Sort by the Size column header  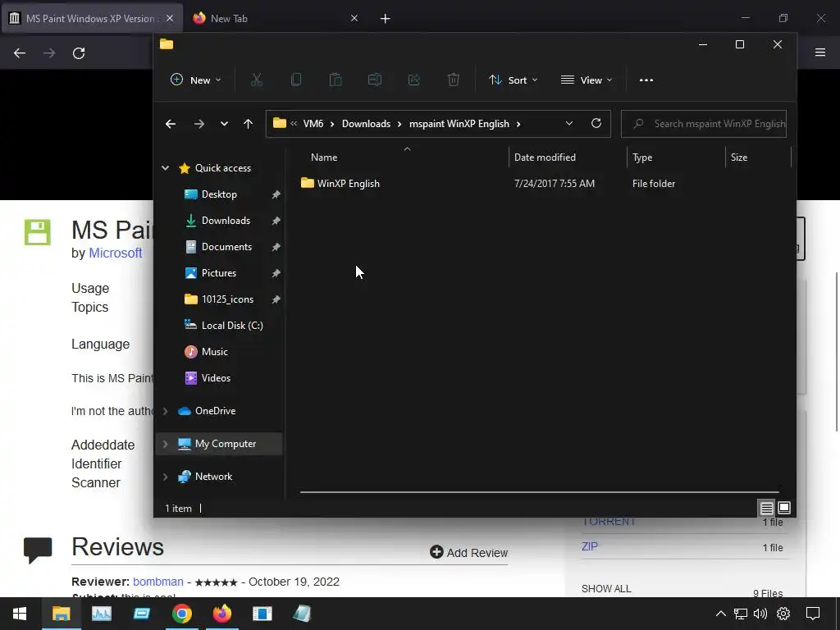tap(739, 157)
